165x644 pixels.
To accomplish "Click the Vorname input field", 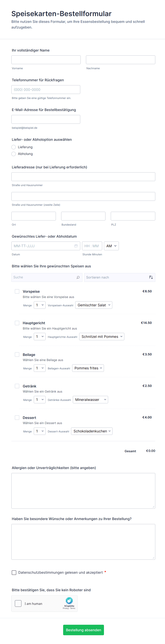I will coord(46,60).
